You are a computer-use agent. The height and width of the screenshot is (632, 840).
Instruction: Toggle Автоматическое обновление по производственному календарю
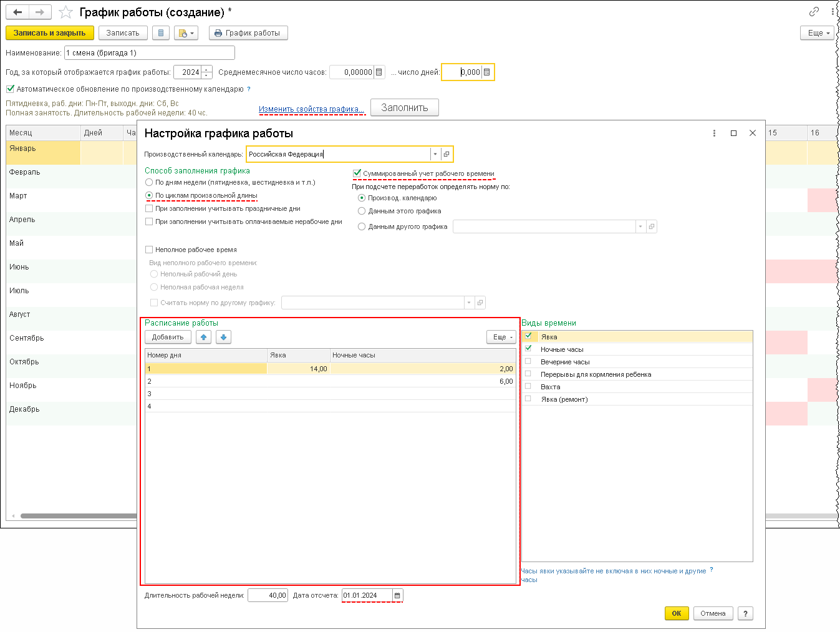(10, 89)
